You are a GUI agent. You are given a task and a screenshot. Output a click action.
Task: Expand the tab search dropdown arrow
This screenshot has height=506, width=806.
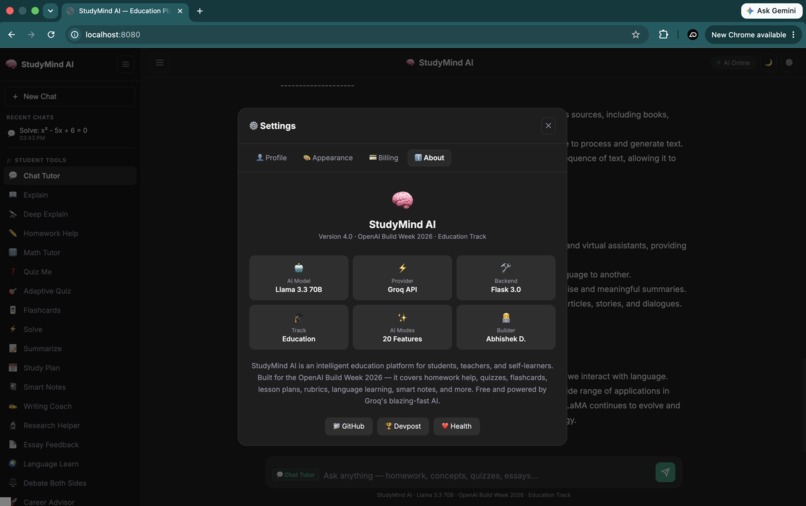click(50, 10)
